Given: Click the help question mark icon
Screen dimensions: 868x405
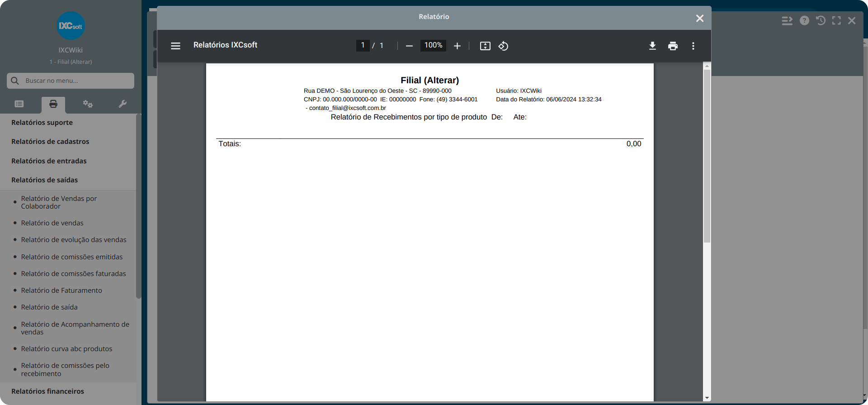Looking at the screenshot, I should (804, 20).
